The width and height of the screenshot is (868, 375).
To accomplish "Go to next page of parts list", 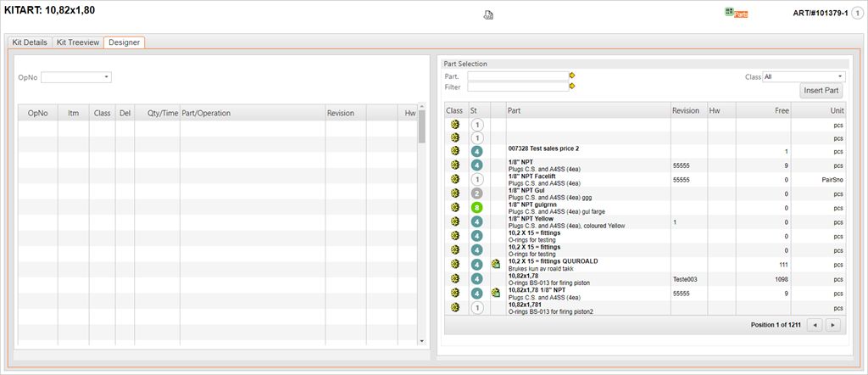I will [833, 325].
